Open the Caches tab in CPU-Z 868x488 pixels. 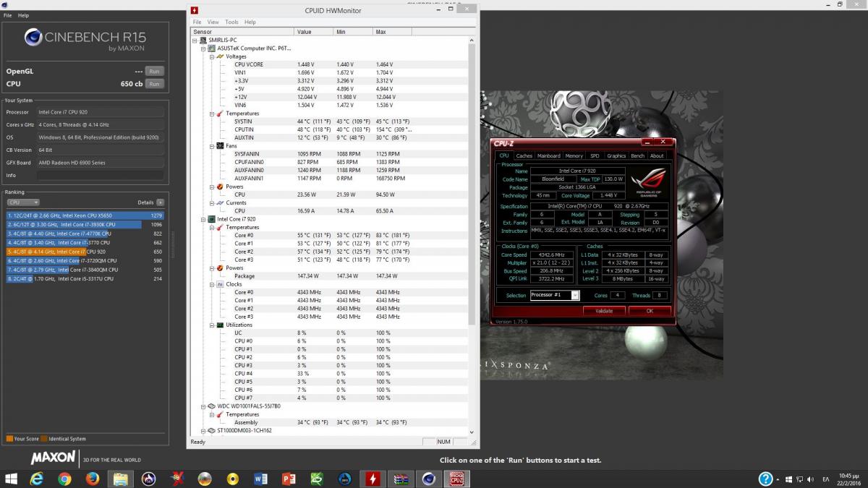[524, 155]
